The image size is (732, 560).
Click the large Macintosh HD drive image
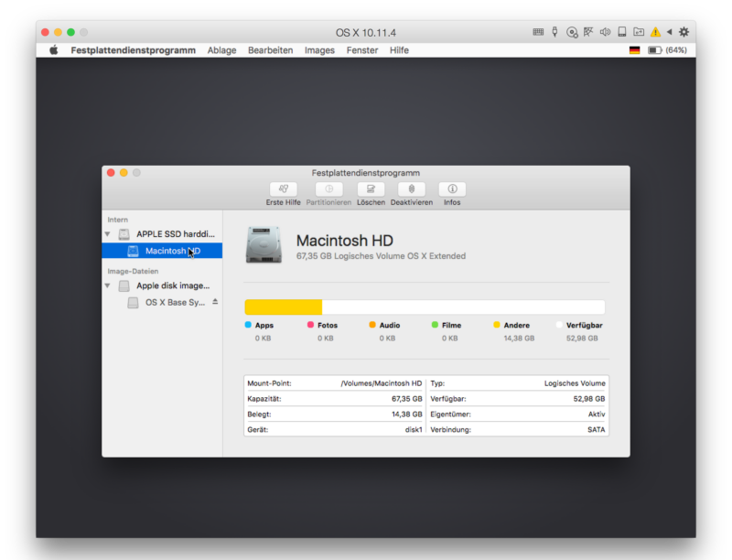pos(264,245)
